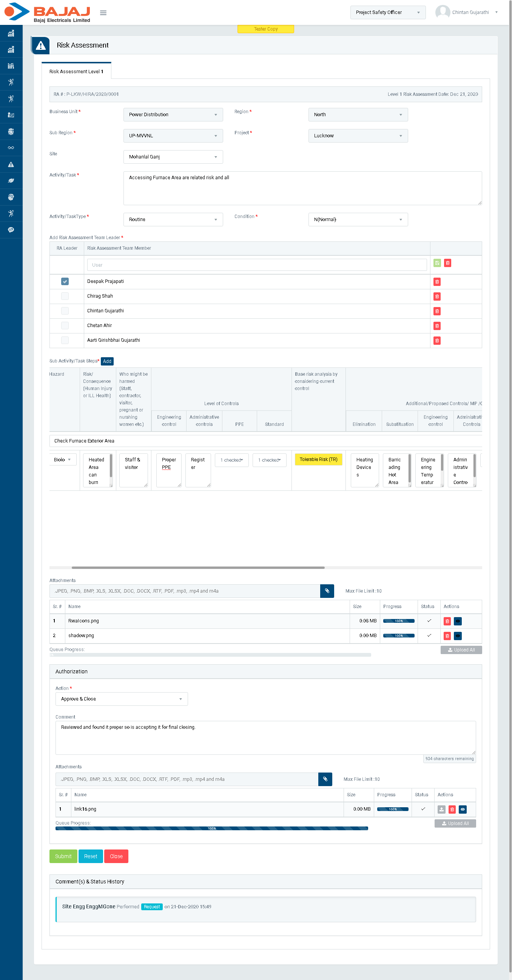Delete the link16.png attachment
512x980 pixels.
tap(452, 809)
